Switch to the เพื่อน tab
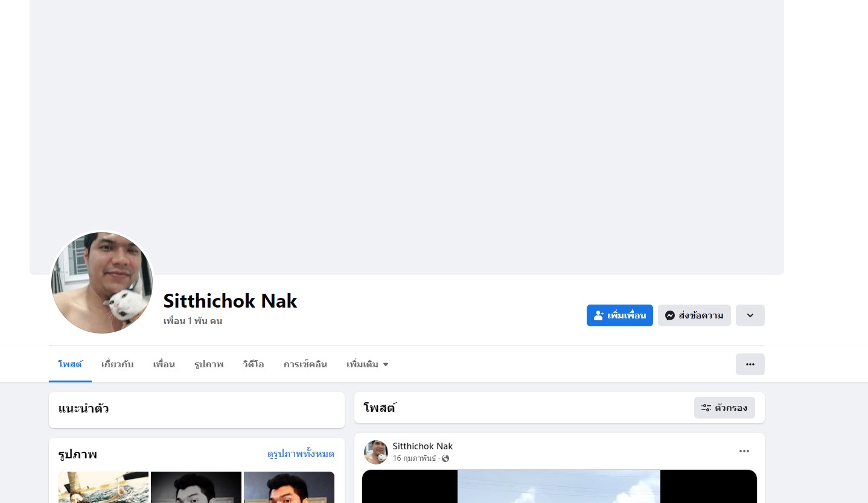This screenshot has height=503, width=868. pos(164,364)
